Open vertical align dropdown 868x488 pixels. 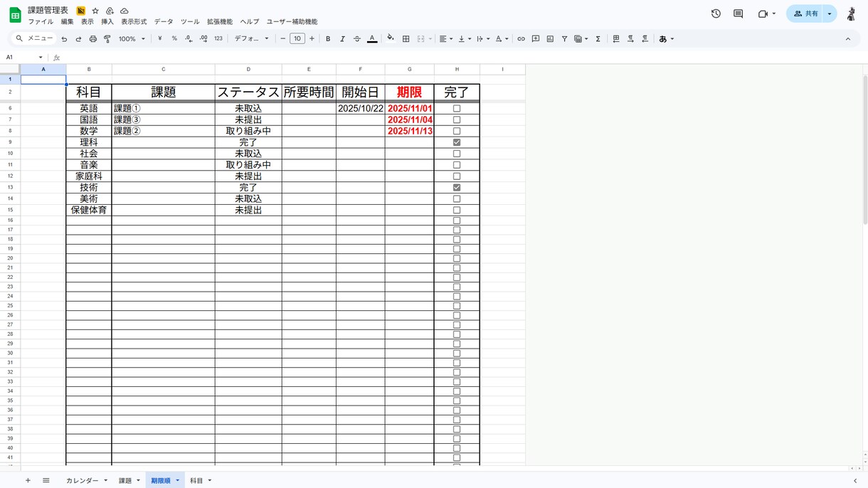(x=464, y=39)
